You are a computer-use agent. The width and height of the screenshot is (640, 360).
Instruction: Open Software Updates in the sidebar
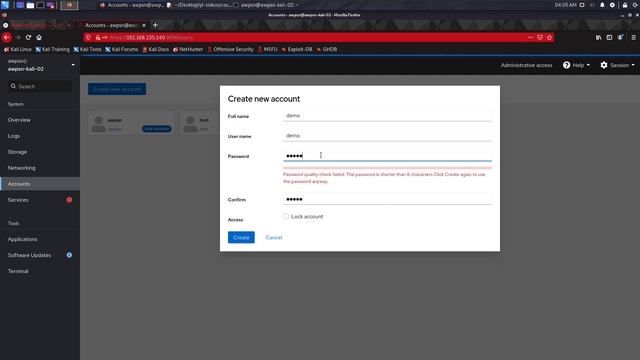[40, 255]
